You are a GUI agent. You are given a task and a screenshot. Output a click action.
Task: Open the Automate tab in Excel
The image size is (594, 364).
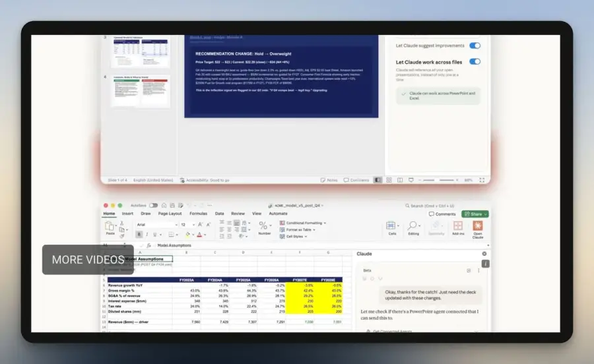(278, 214)
